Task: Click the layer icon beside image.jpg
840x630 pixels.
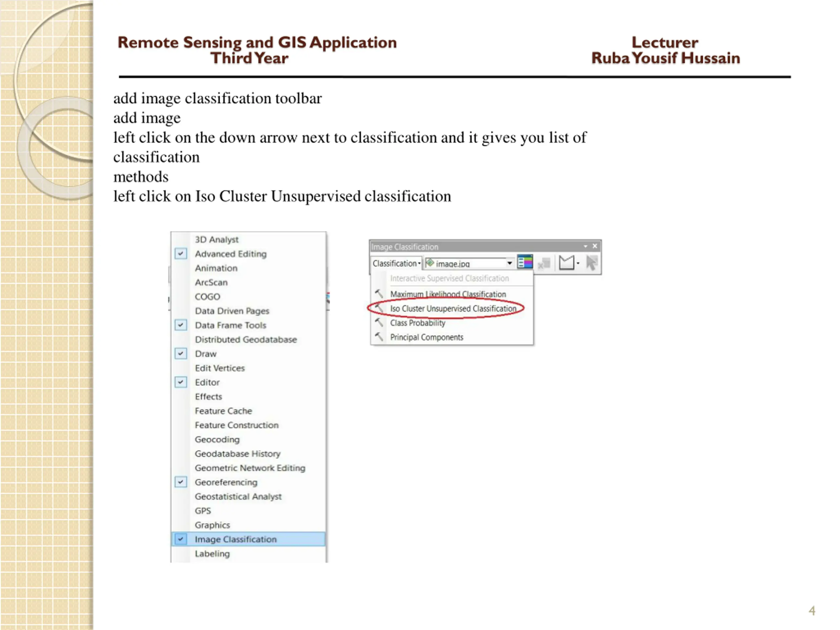Action: click(430, 262)
